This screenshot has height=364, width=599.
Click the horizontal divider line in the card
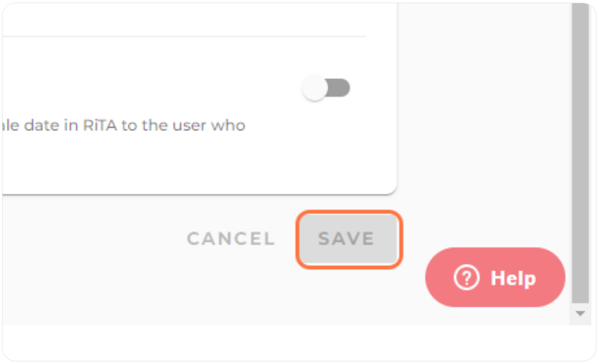point(184,37)
